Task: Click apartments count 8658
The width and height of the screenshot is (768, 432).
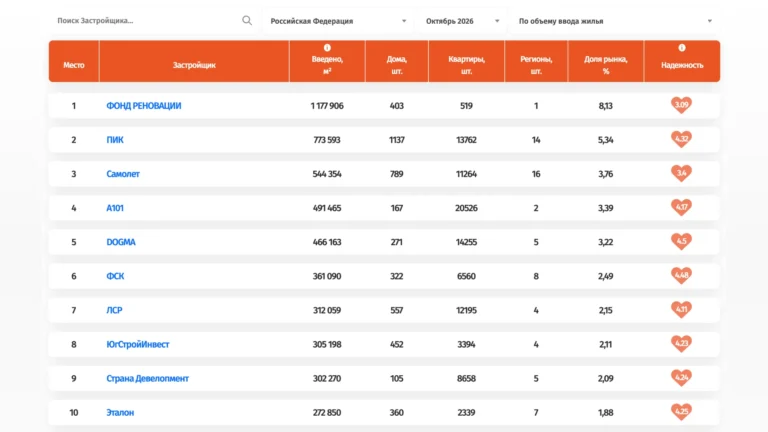Action: (x=466, y=379)
